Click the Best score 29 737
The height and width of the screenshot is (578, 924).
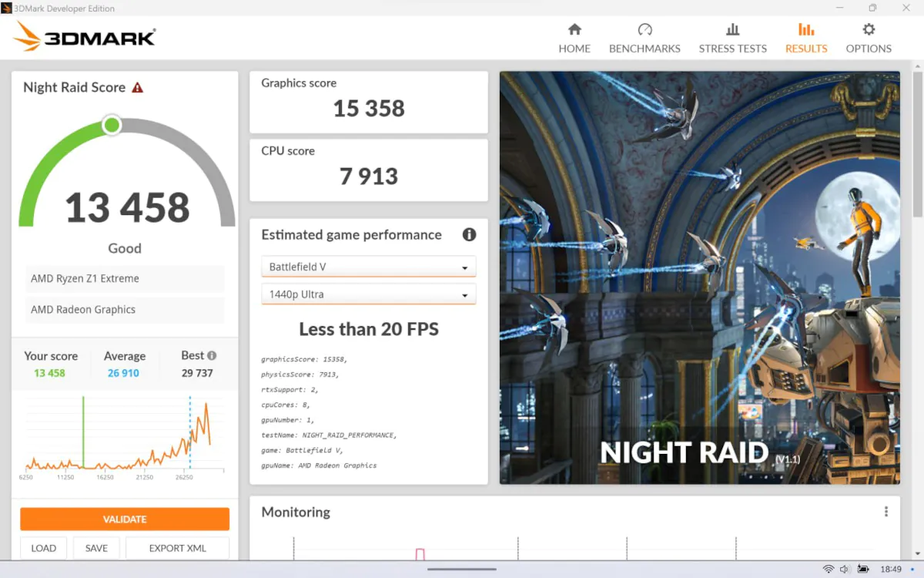197,373
